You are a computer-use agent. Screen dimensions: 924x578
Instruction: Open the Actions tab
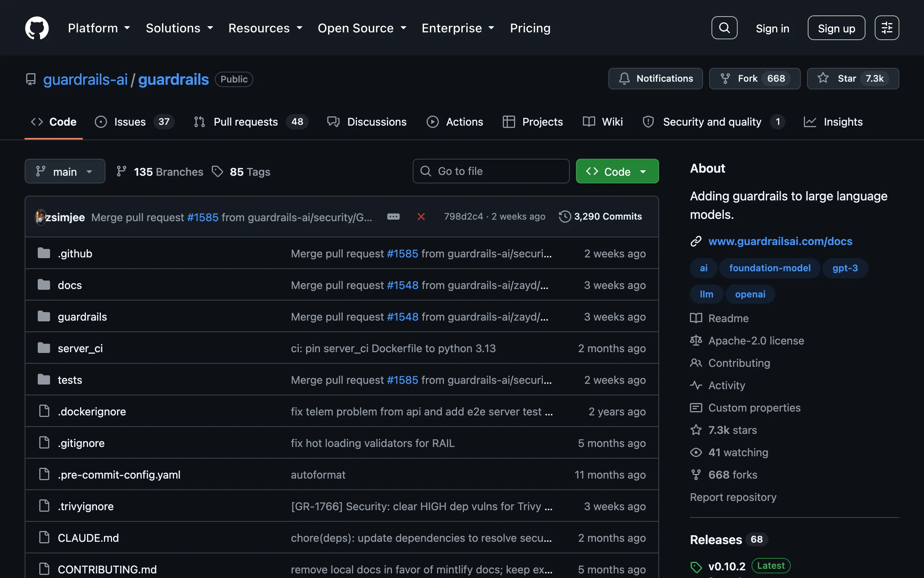[455, 122]
